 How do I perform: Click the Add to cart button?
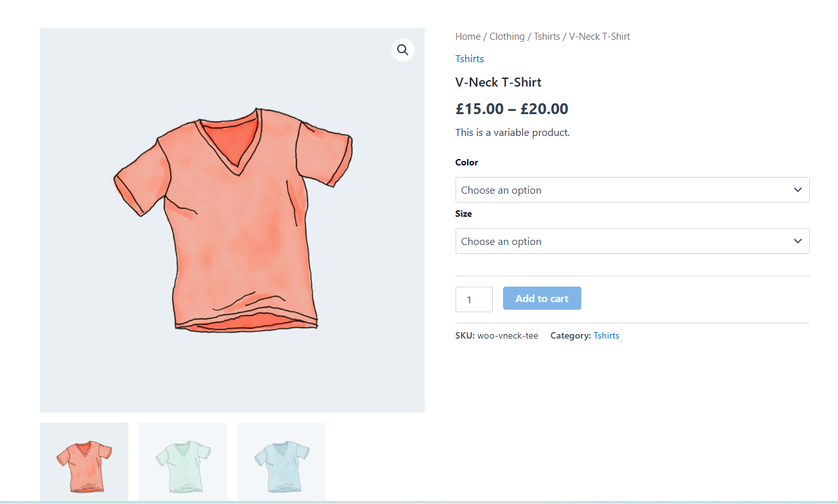tap(542, 298)
